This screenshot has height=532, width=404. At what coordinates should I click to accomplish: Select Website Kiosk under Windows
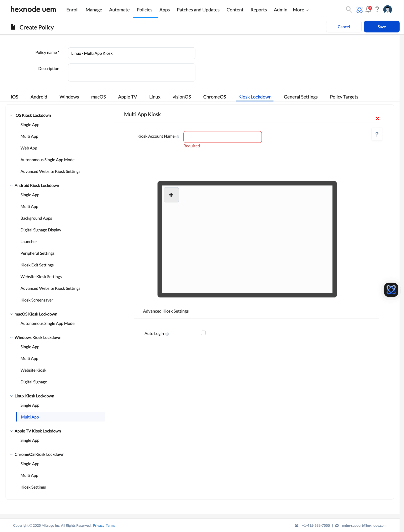[x=33, y=370]
